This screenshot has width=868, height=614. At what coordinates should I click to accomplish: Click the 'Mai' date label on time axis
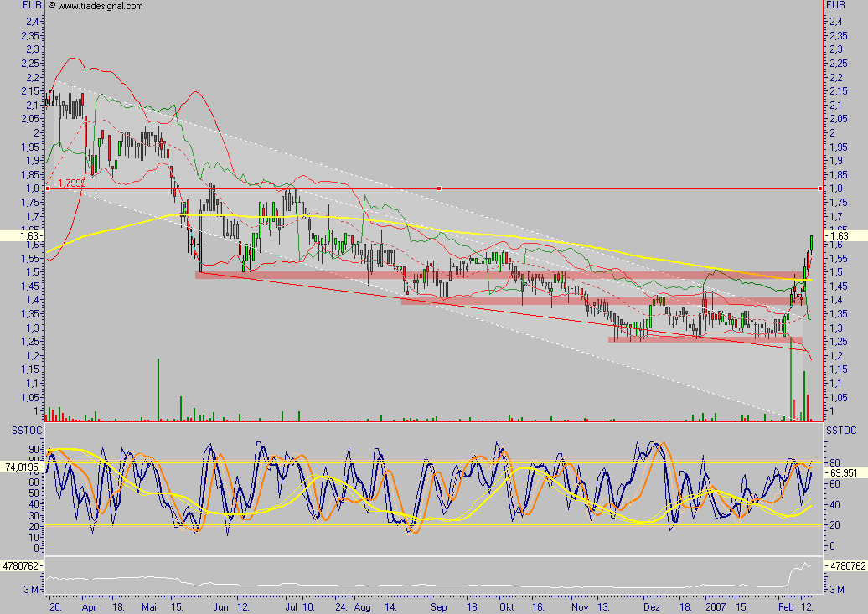[x=149, y=606]
